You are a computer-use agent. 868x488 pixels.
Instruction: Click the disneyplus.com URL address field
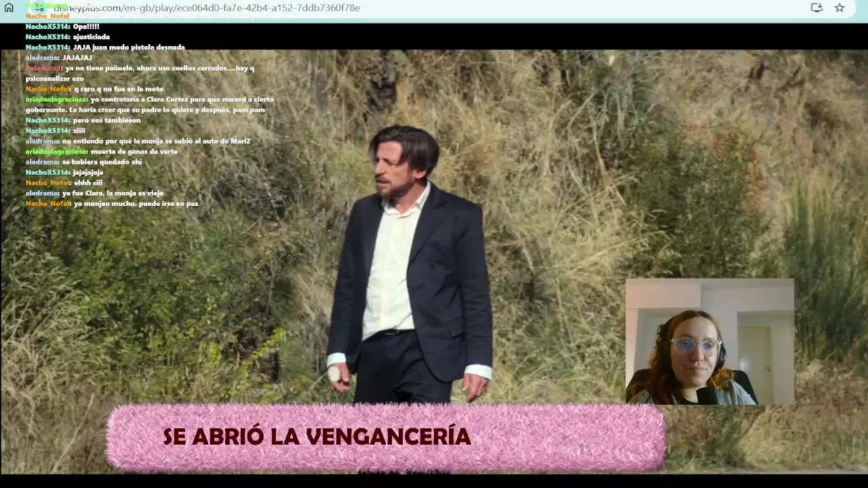click(207, 8)
